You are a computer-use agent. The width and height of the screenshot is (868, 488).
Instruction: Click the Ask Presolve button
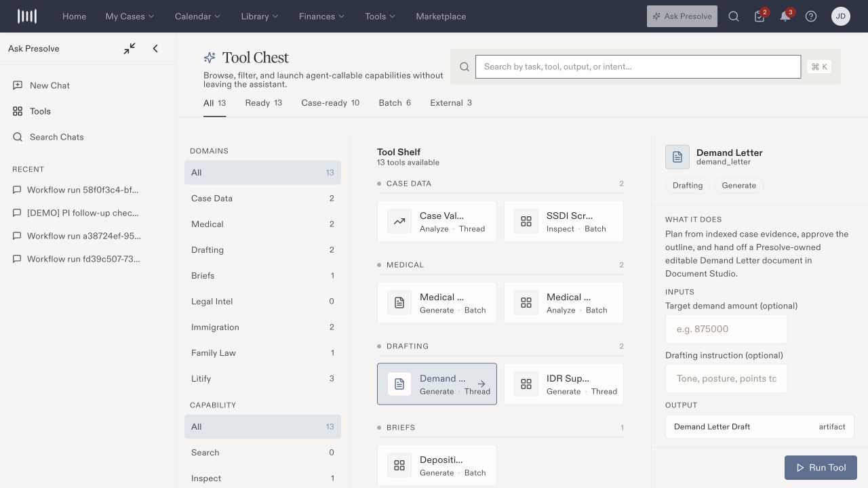click(x=682, y=16)
